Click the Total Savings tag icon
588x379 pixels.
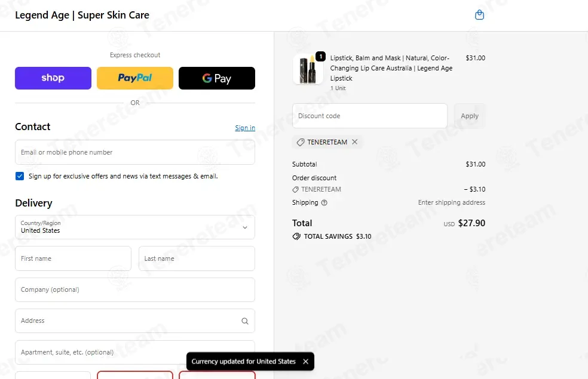(296, 236)
